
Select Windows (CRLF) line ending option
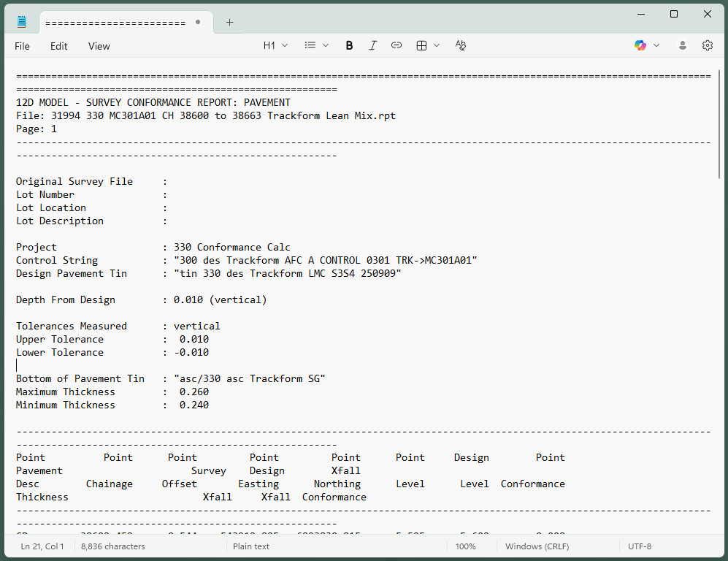point(537,546)
